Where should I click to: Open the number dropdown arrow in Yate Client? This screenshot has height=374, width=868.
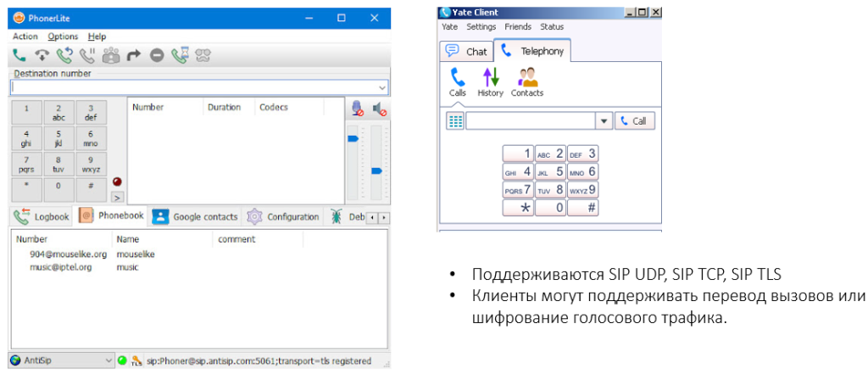(x=604, y=120)
